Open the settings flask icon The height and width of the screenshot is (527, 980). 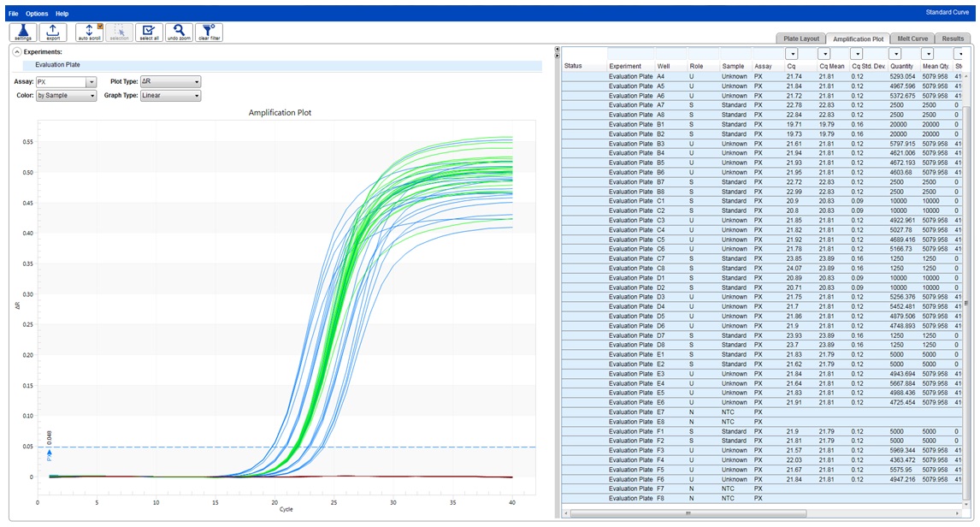pos(22,33)
